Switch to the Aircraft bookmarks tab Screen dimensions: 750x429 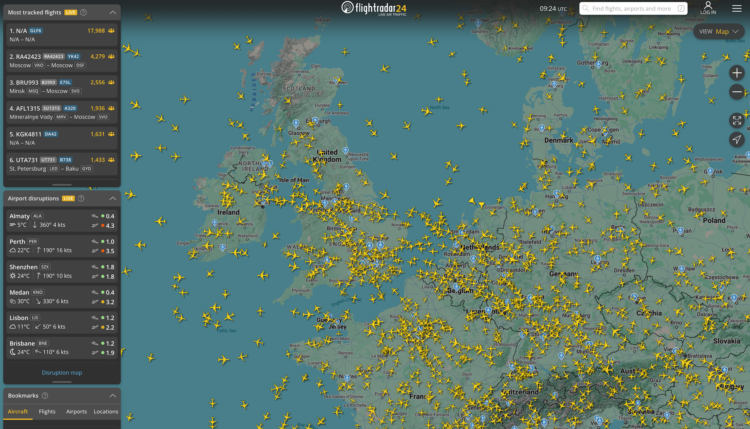[x=18, y=411]
